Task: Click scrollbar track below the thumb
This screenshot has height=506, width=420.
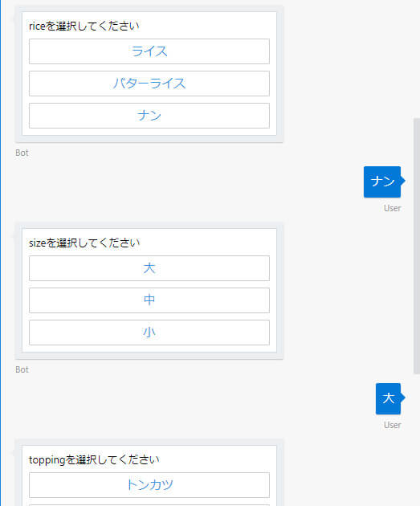Action: point(417,439)
